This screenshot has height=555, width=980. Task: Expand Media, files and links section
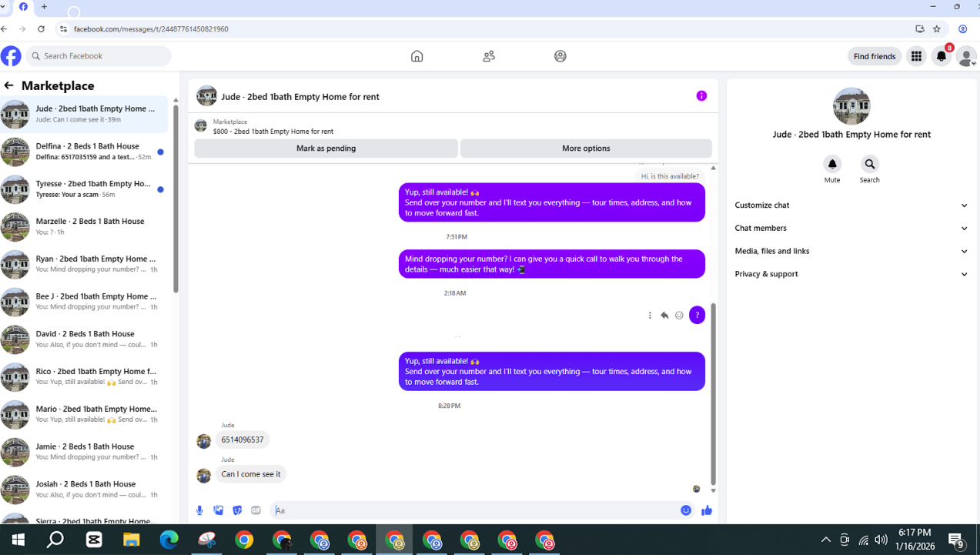(851, 251)
